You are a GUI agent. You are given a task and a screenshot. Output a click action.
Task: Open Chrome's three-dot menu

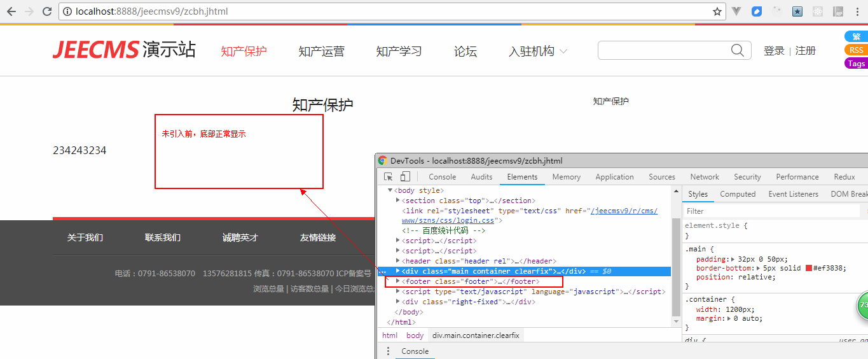[858, 11]
